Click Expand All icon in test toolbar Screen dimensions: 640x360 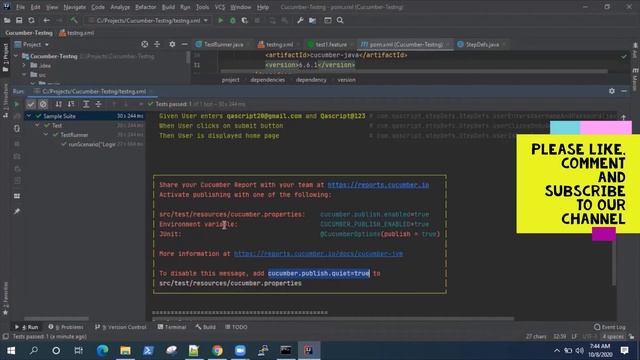[x=86, y=104]
